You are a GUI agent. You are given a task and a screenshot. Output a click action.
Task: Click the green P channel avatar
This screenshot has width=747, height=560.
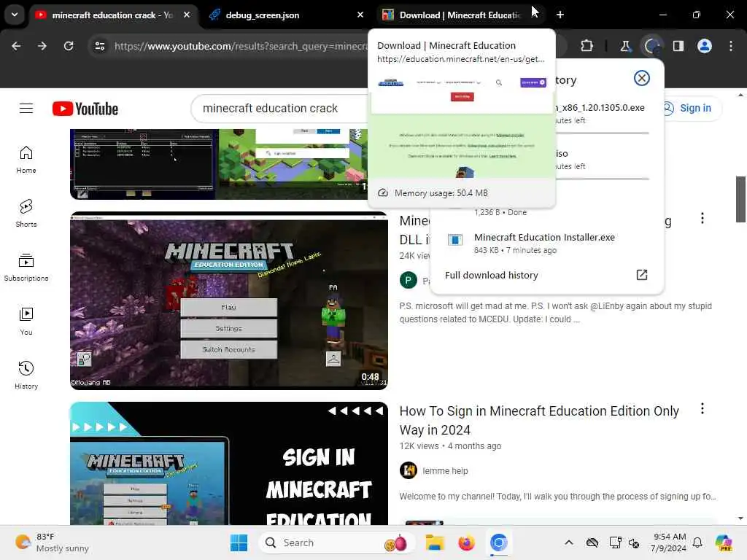409,280
